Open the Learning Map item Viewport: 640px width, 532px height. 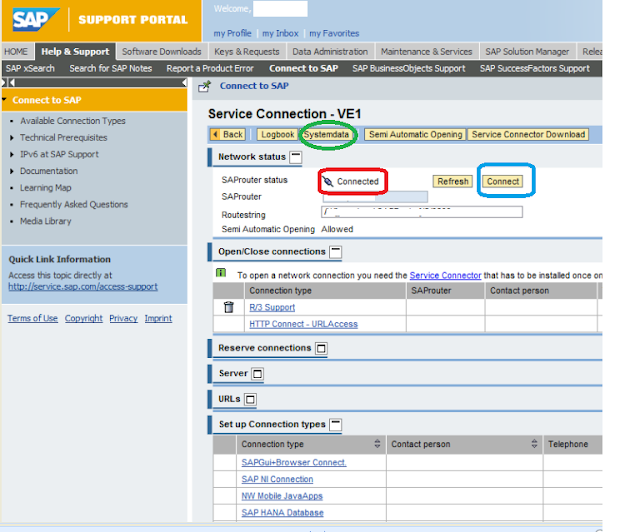46,188
